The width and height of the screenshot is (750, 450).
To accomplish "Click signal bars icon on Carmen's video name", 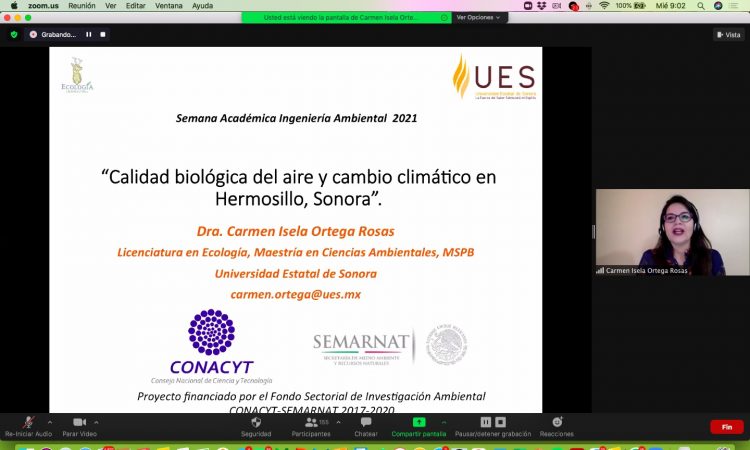I will [600, 271].
